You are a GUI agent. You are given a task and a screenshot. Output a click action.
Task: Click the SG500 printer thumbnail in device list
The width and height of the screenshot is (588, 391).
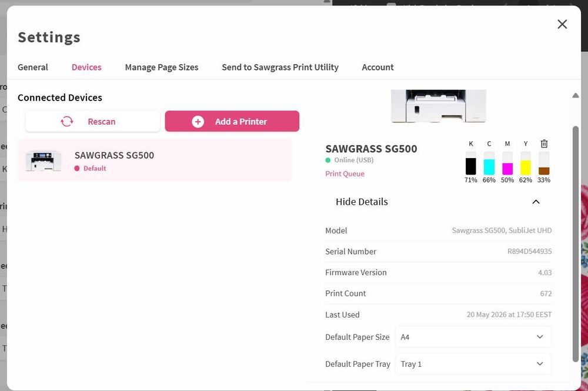click(x=44, y=161)
